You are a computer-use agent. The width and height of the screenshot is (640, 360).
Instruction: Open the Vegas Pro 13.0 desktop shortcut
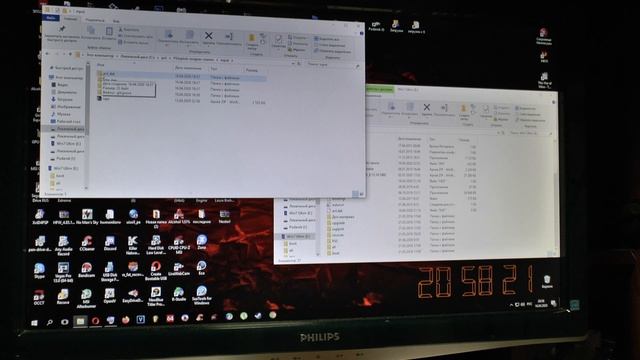click(63, 272)
